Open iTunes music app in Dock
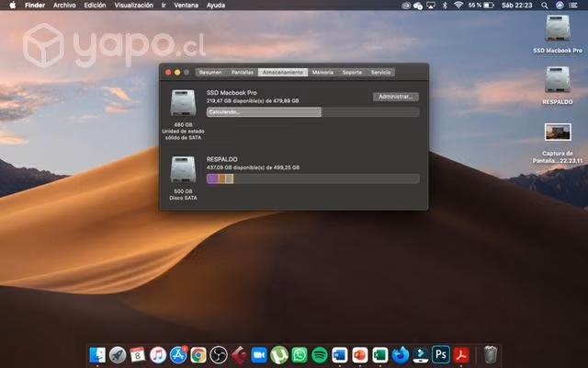588x368 pixels. click(158, 354)
